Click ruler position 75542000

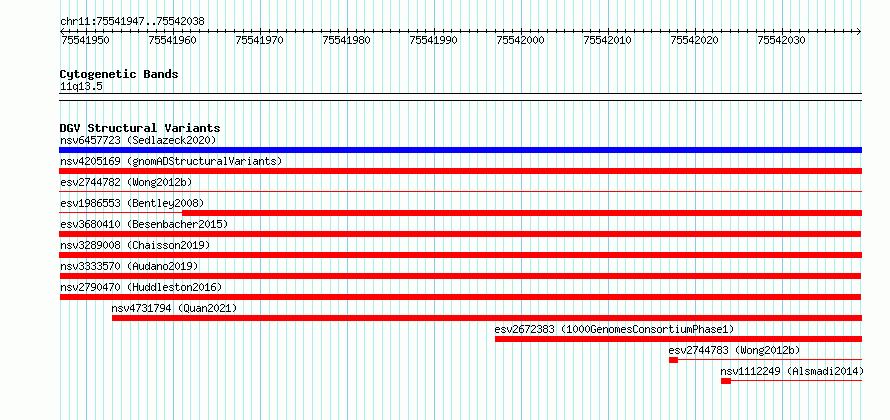pos(520,40)
